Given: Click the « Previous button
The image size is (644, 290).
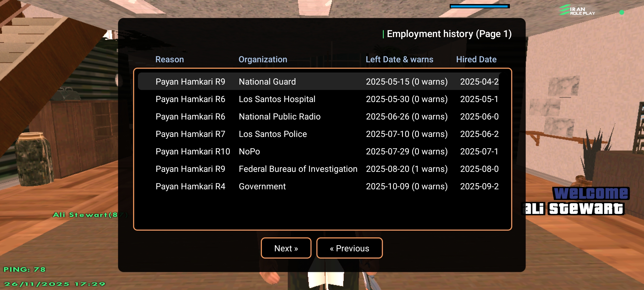Looking at the screenshot, I should (x=349, y=248).
